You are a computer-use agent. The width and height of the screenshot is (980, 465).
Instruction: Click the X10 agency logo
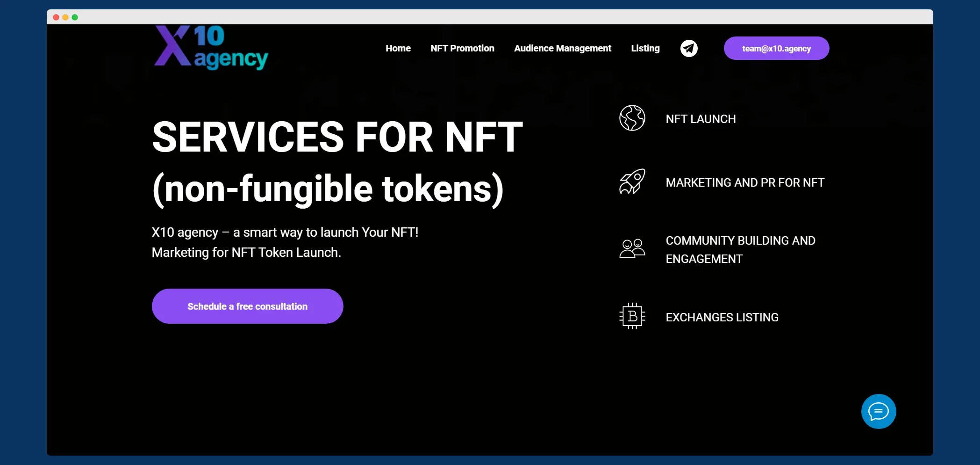[x=211, y=48]
